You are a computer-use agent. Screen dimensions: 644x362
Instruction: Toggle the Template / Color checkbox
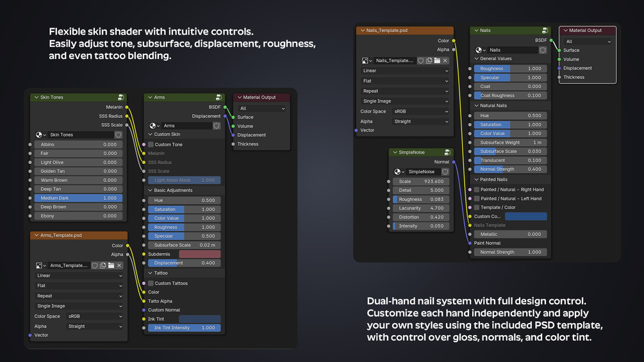(477, 208)
